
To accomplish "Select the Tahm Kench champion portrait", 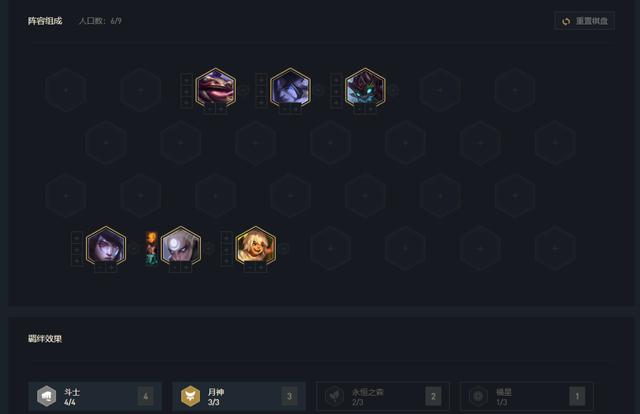I will [216, 88].
